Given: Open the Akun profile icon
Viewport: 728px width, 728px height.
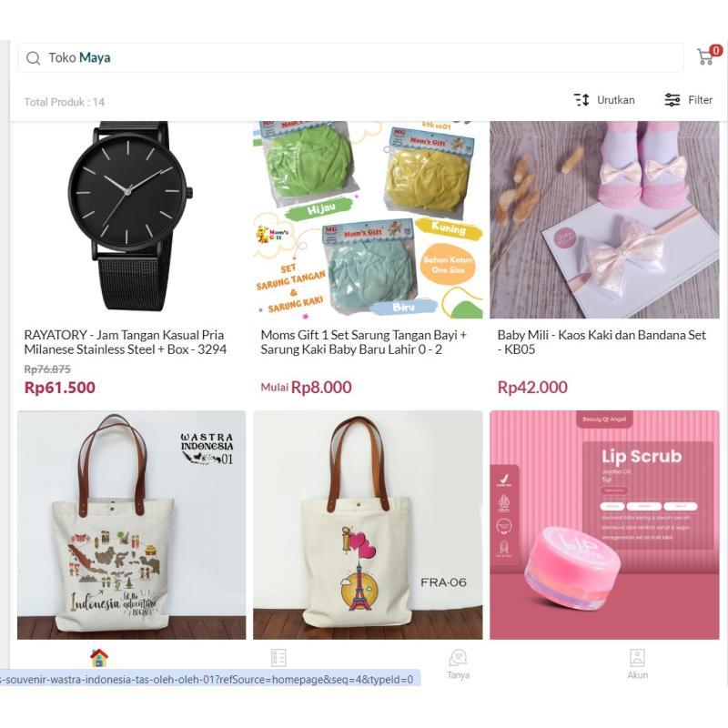Looking at the screenshot, I should coord(638,657).
